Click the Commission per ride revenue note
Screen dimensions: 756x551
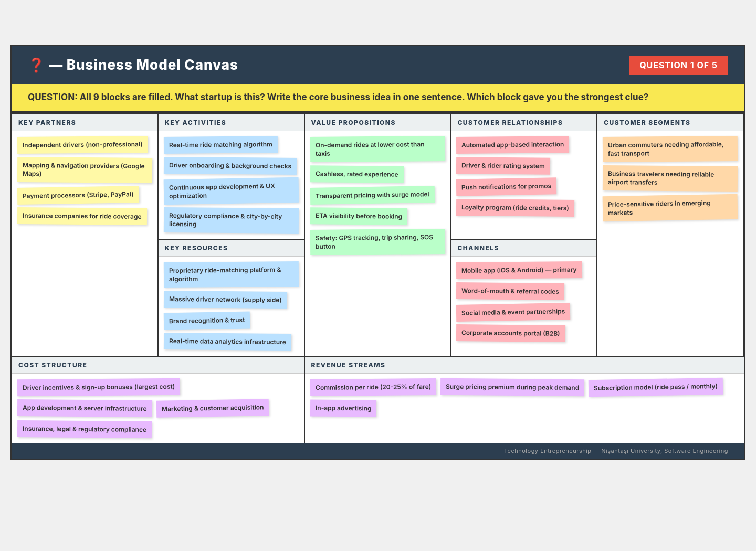[x=373, y=387]
